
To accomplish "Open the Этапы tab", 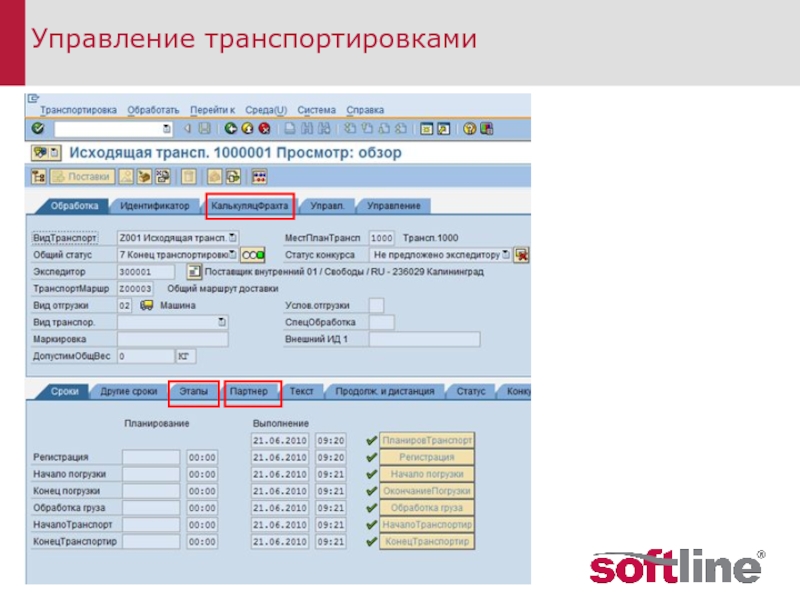I will pos(193,391).
